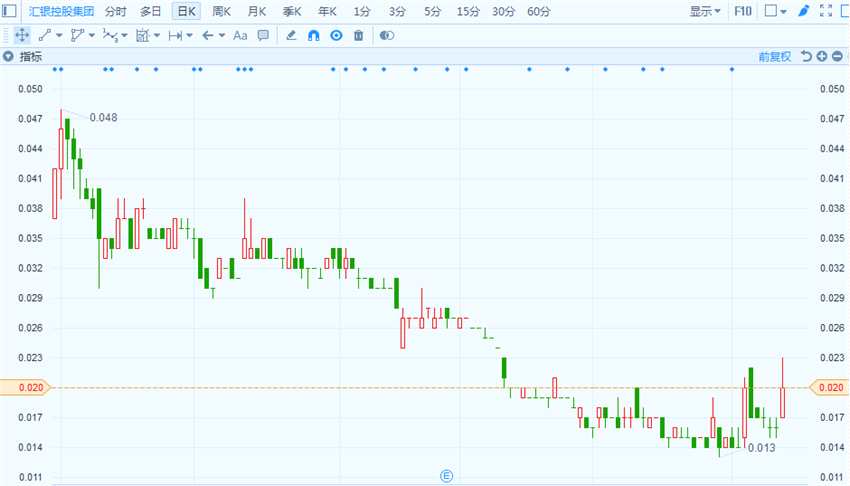The width and height of the screenshot is (850, 486).
Task: Expand range interval tool dropdown arrow
Action: point(189,36)
